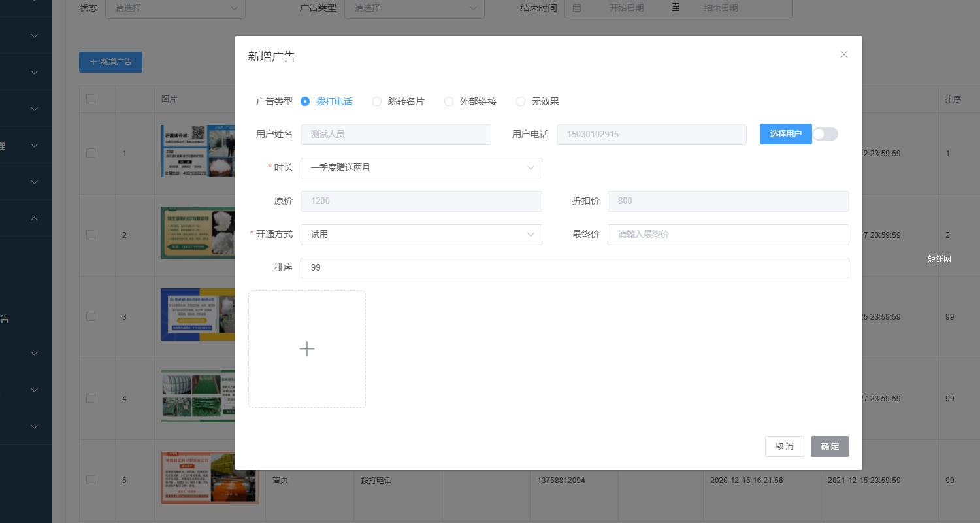Confirm with the 确定 button
The height and width of the screenshot is (523, 980).
coord(830,447)
